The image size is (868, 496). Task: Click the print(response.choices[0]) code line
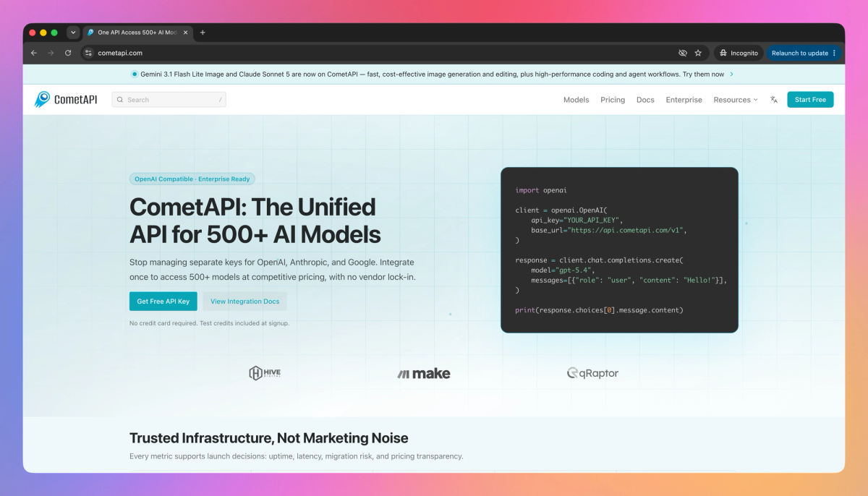[599, 309]
